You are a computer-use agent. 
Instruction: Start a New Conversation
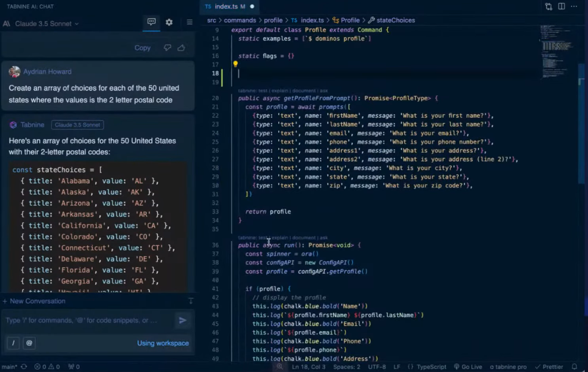tap(34, 301)
